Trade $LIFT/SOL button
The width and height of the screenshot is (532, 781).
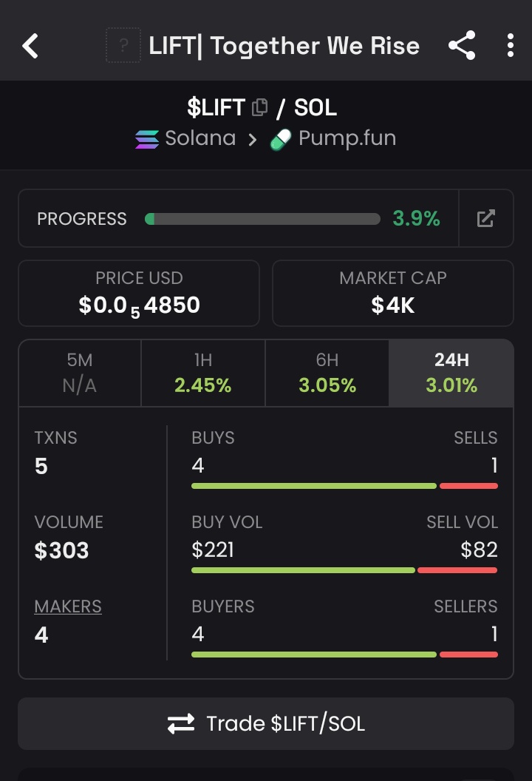(x=266, y=724)
